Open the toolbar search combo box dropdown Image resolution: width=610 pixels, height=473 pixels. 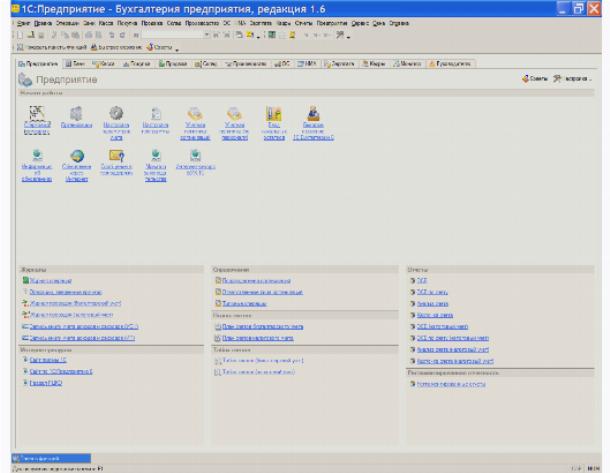207,35
